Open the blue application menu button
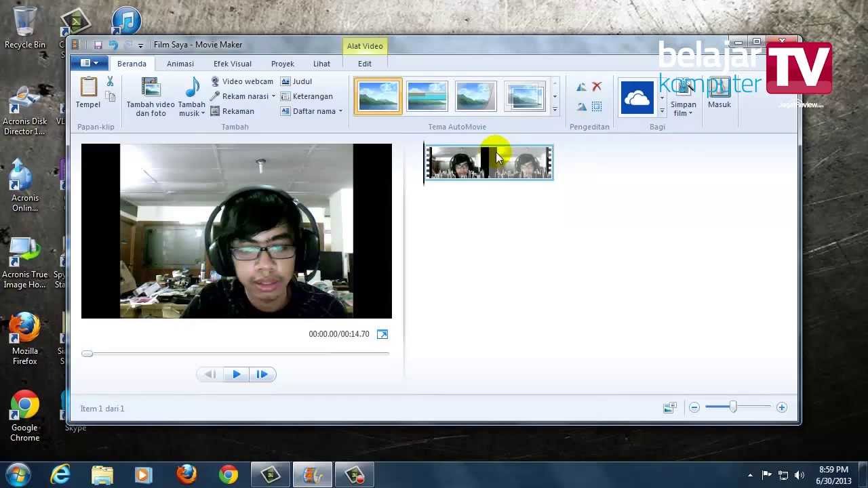This screenshot has width=868, height=488. pyautogui.click(x=89, y=63)
